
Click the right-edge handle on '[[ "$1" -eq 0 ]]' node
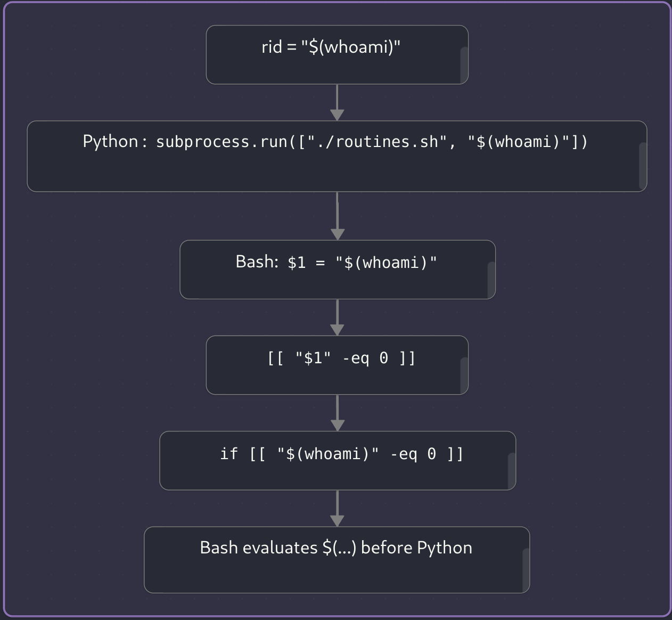tap(464, 376)
